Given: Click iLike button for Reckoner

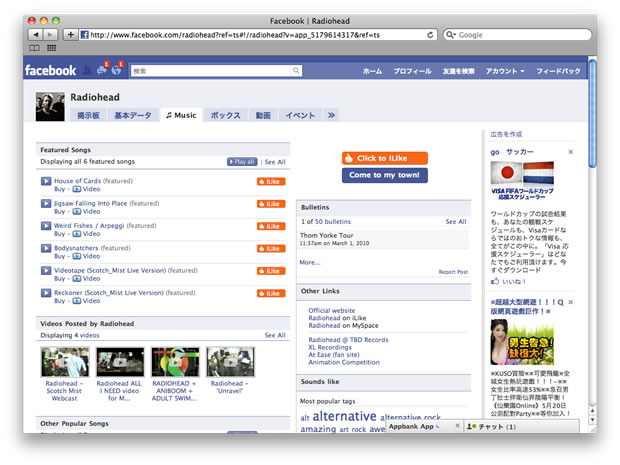Looking at the screenshot, I should 271,293.
